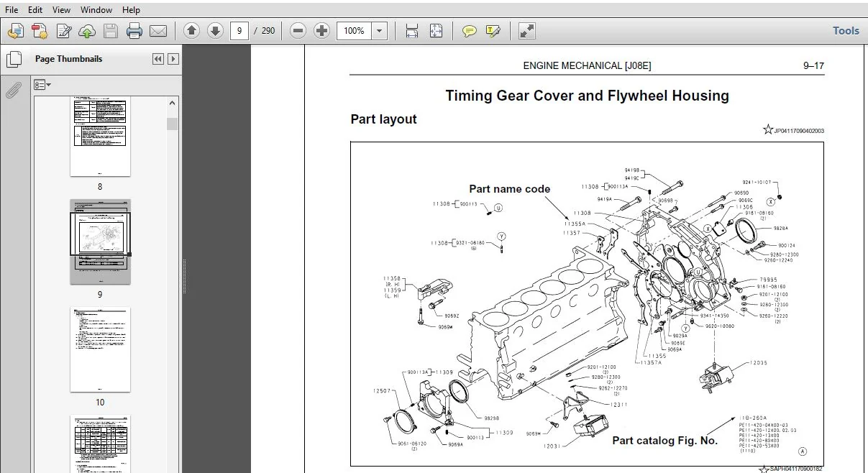The height and width of the screenshot is (473, 868).
Task: Click the second create-file toolbar icon
Action: (40, 31)
